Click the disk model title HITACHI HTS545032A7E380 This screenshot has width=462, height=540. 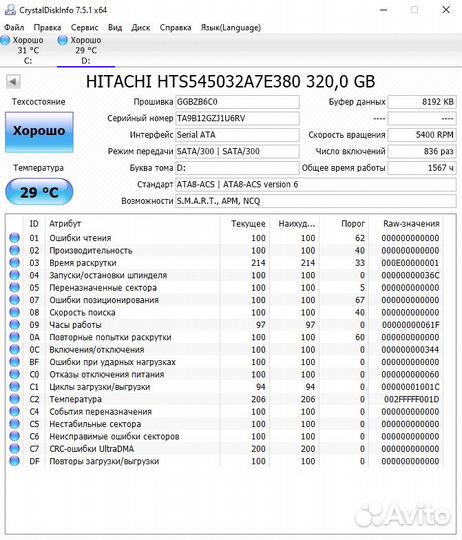pyautogui.click(x=230, y=82)
